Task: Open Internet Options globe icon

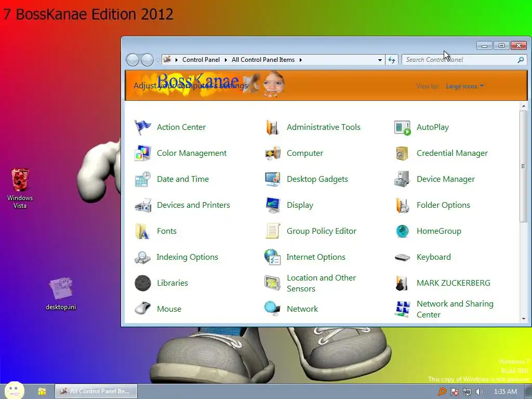Action: click(272, 257)
